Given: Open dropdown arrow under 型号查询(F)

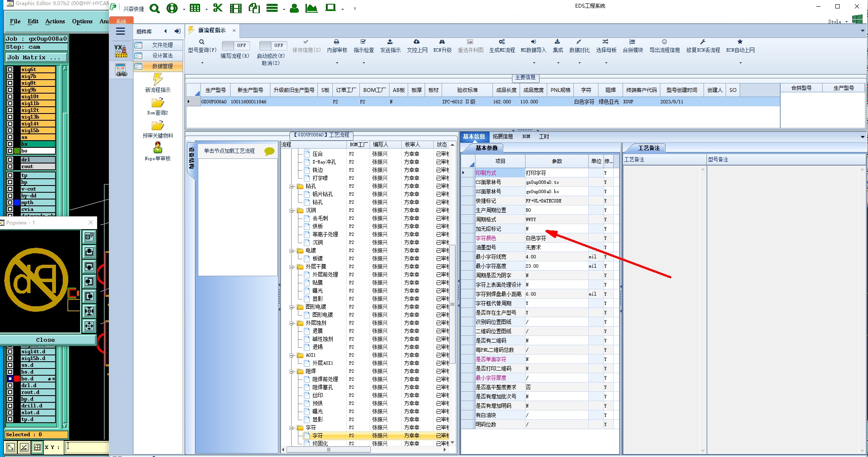Looking at the screenshot, I should (202, 63).
